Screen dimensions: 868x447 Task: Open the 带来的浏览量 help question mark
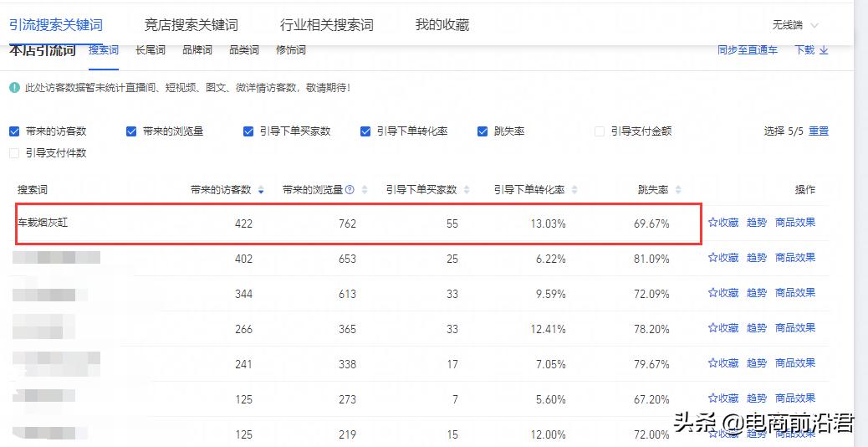[x=350, y=190]
